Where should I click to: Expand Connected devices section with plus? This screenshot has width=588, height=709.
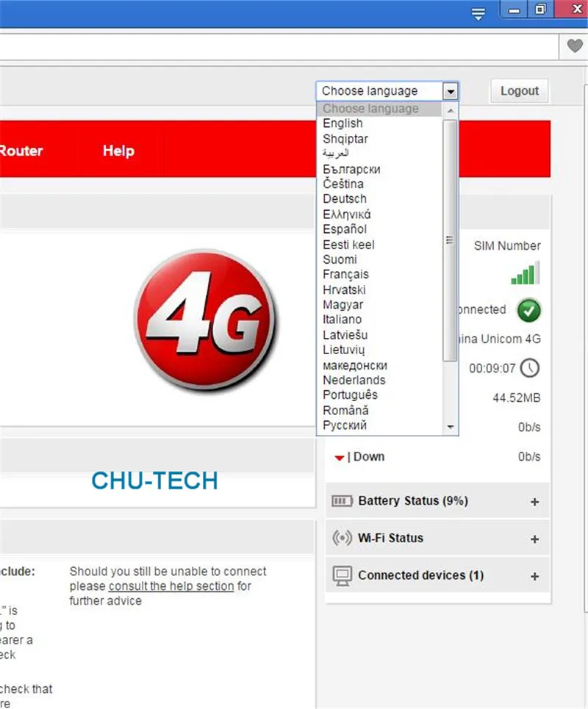click(x=534, y=577)
